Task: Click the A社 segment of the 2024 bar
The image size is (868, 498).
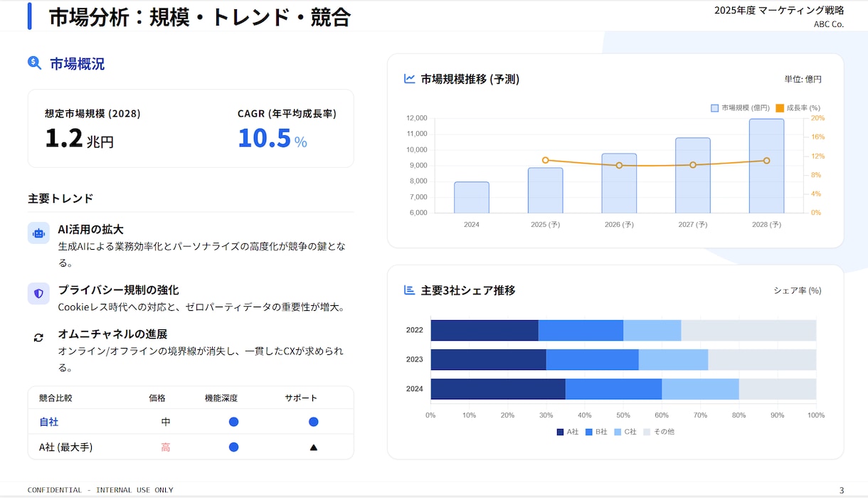Action: pos(498,389)
